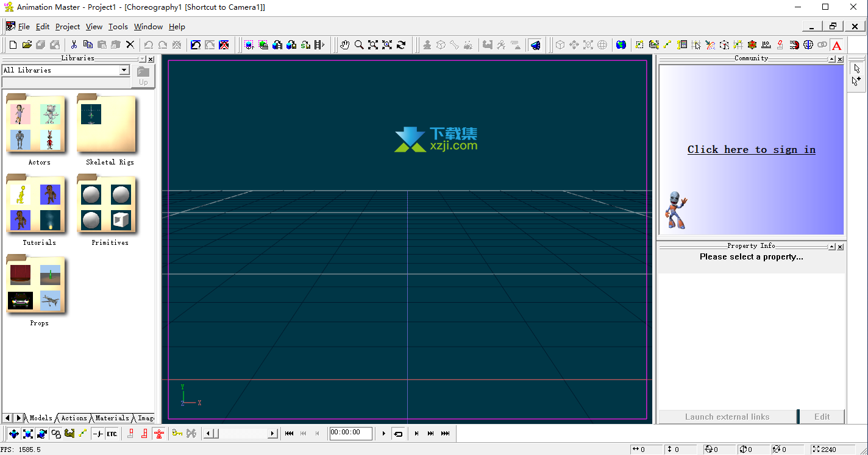Toggle the rotate key filter icon
868x455 pixels.
42,434
